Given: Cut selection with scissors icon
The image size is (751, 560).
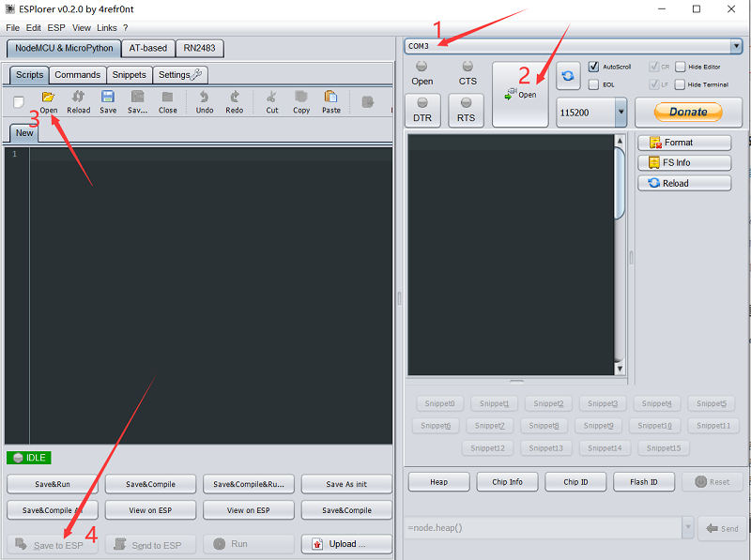Looking at the screenshot, I should [271, 102].
